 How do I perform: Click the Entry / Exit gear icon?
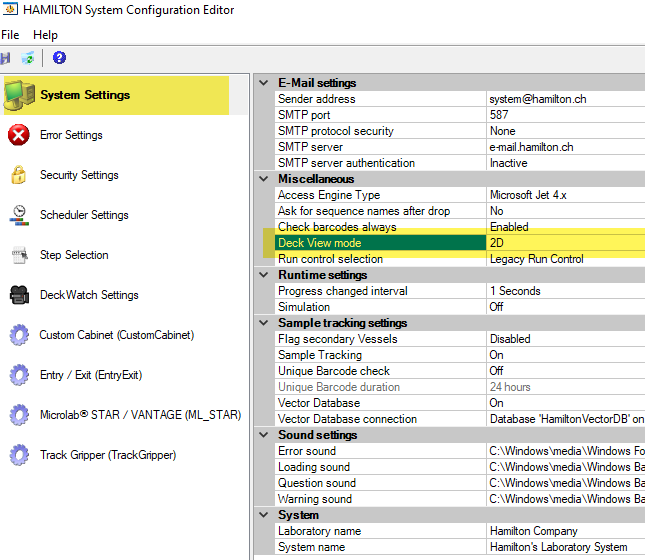[x=19, y=375]
